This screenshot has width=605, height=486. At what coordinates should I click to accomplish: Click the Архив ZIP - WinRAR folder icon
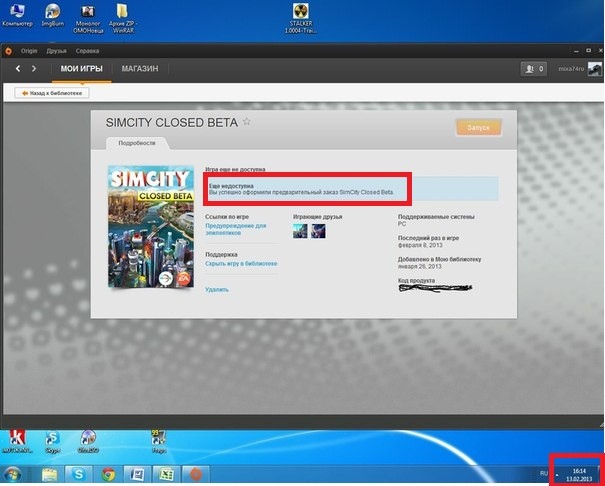click(x=123, y=19)
